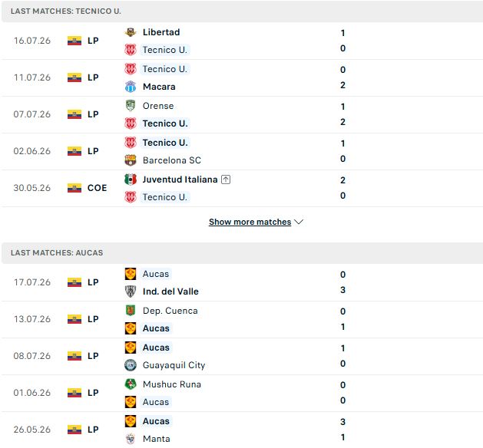Open the Macara team name link
Screen dimensions: 483x448
[159, 87]
